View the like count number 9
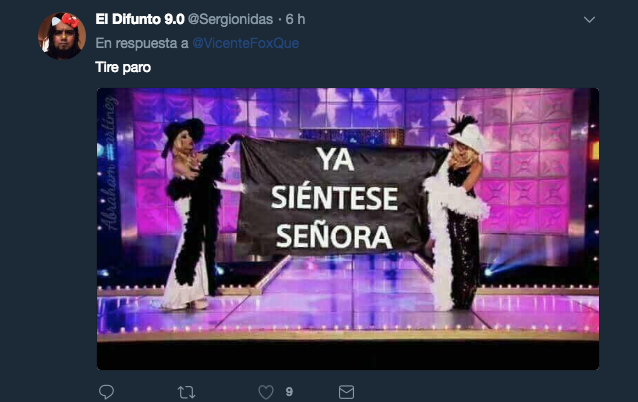Screen dimensions: 638x402 tap(289, 392)
